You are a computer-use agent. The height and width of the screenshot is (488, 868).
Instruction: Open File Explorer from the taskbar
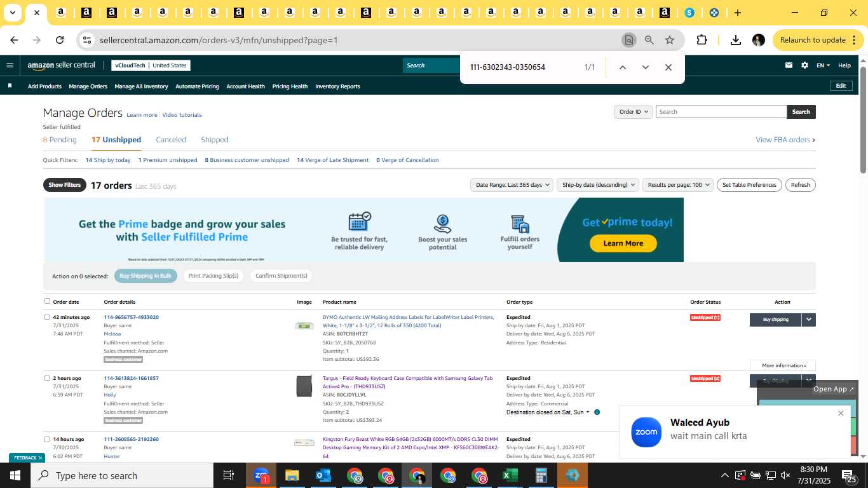(x=292, y=475)
